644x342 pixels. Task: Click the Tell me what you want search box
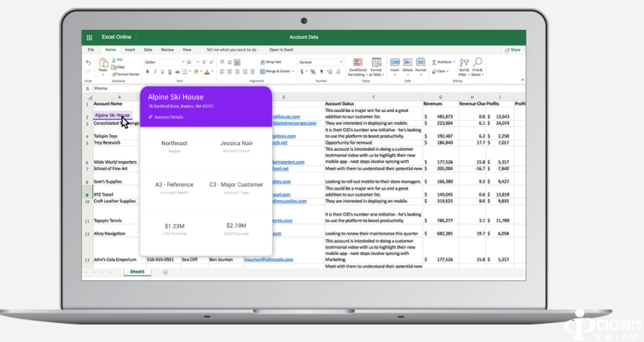[x=231, y=50]
